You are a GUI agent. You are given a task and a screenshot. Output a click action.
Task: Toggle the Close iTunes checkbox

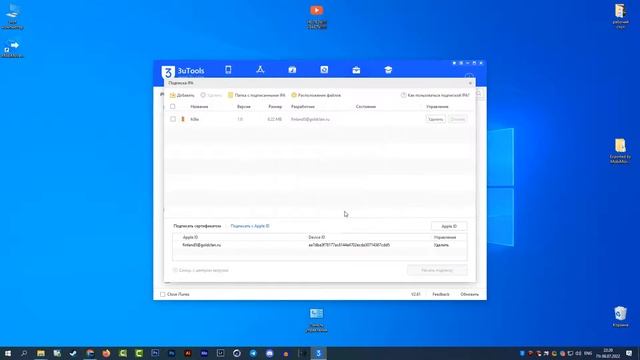coord(163,294)
